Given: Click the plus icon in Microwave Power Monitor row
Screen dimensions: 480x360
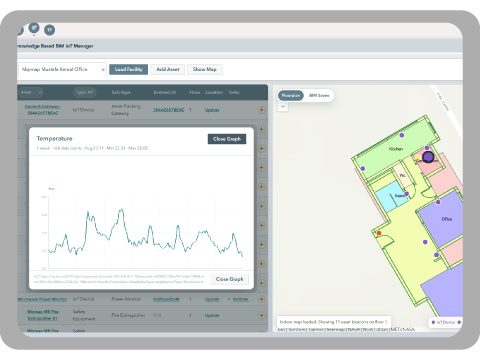Looking at the screenshot, I should (x=262, y=299).
